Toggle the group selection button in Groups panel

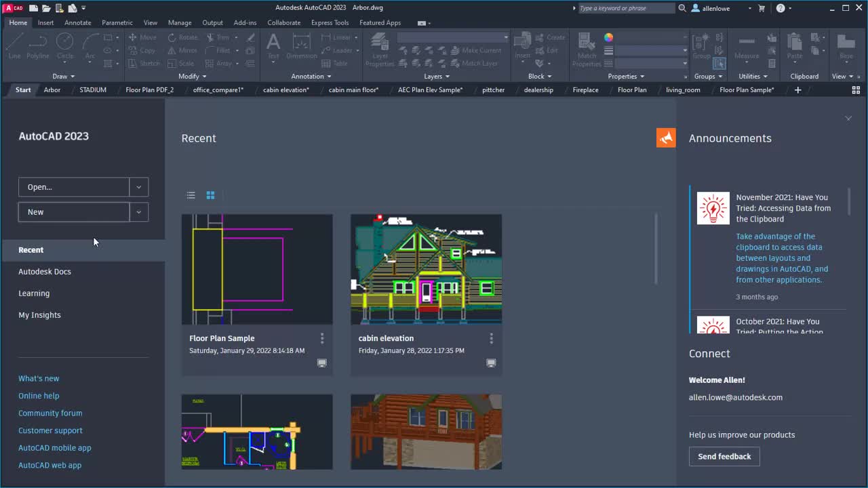click(719, 63)
